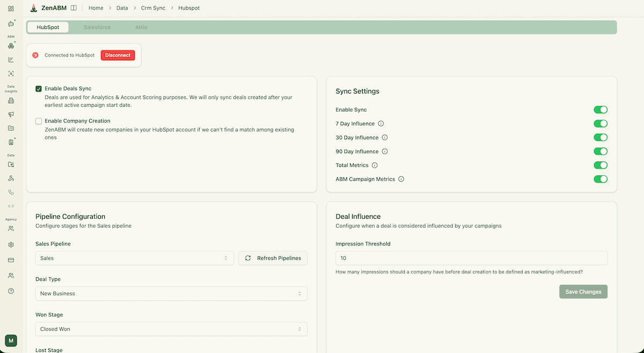Expand the Won Stage dropdown
644x353 pixels.
(x=171, y=329)
